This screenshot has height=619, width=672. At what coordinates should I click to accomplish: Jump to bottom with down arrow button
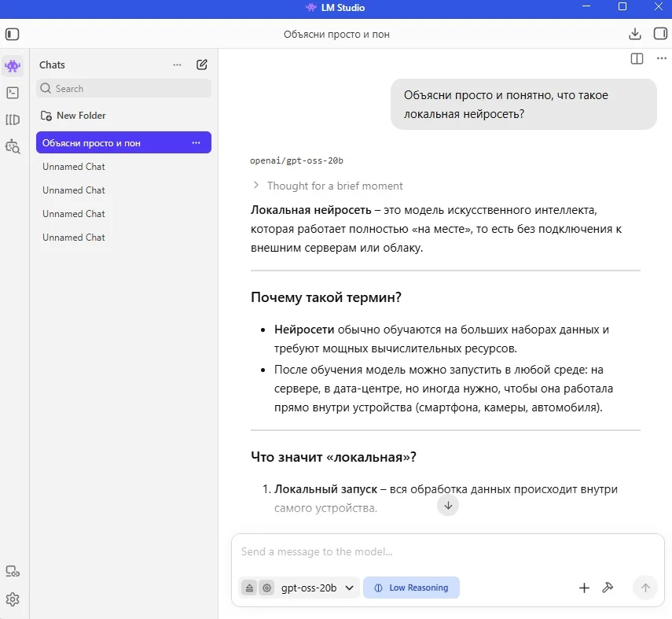[448, 505]
